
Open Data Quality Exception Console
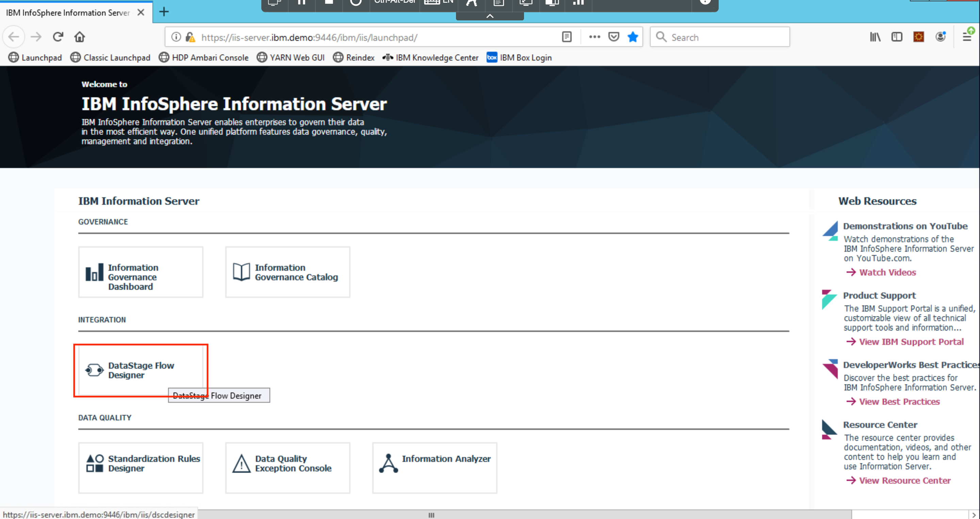pyautogui.click(x=288, y=468)
